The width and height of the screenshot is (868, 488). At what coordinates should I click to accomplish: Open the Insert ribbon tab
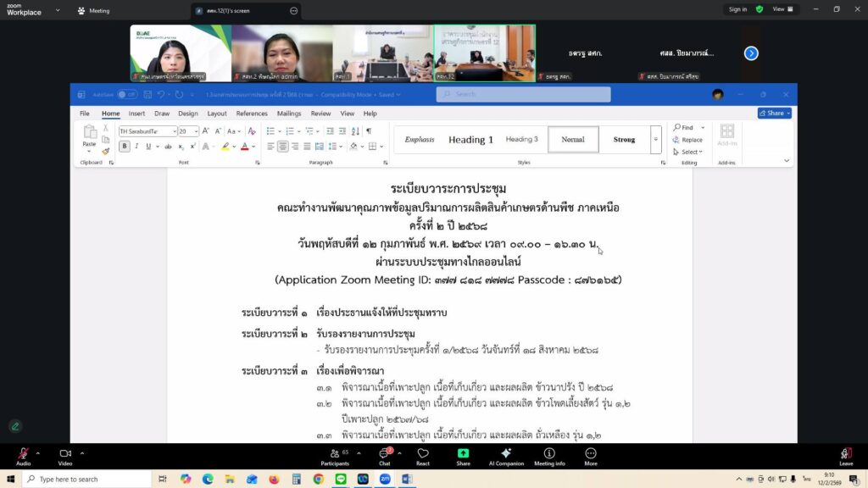tap(136, 114)
